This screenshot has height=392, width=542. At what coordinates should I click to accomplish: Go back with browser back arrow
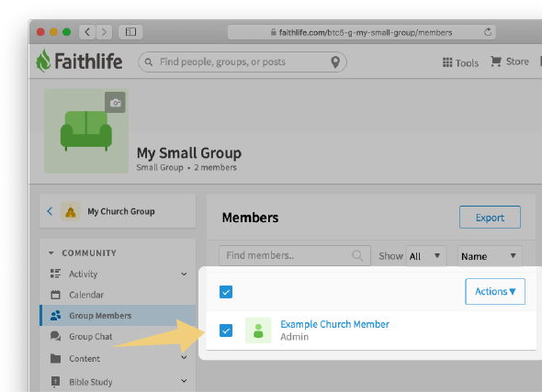87,32
